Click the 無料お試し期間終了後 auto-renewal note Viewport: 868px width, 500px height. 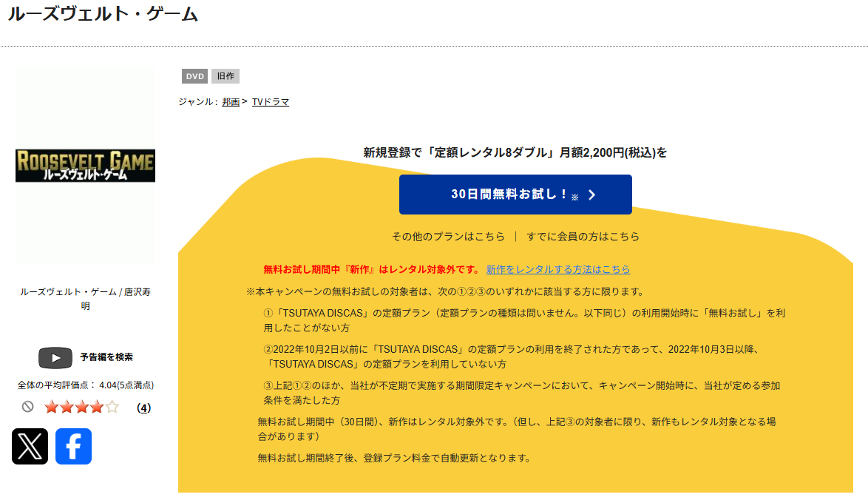pos(394,458)
